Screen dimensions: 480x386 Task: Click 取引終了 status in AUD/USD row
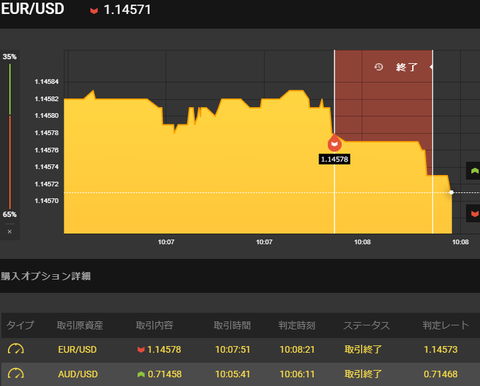coord(363,374)
